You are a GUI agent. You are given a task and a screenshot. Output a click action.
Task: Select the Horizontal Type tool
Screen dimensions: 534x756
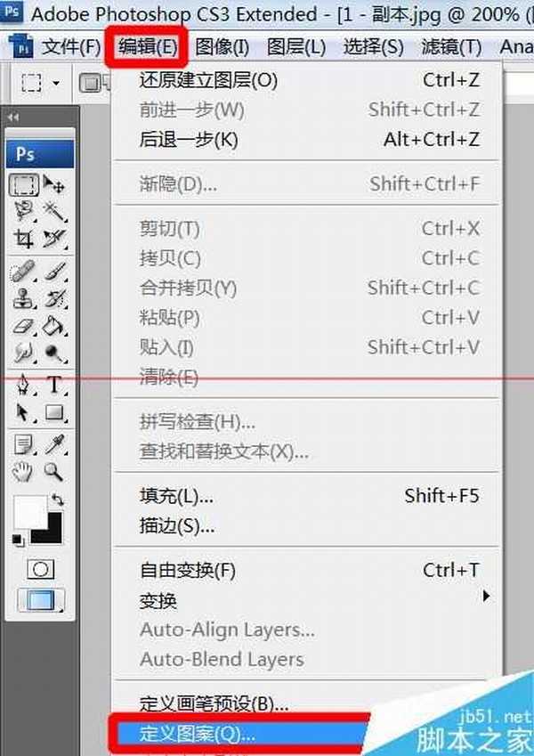54,386
